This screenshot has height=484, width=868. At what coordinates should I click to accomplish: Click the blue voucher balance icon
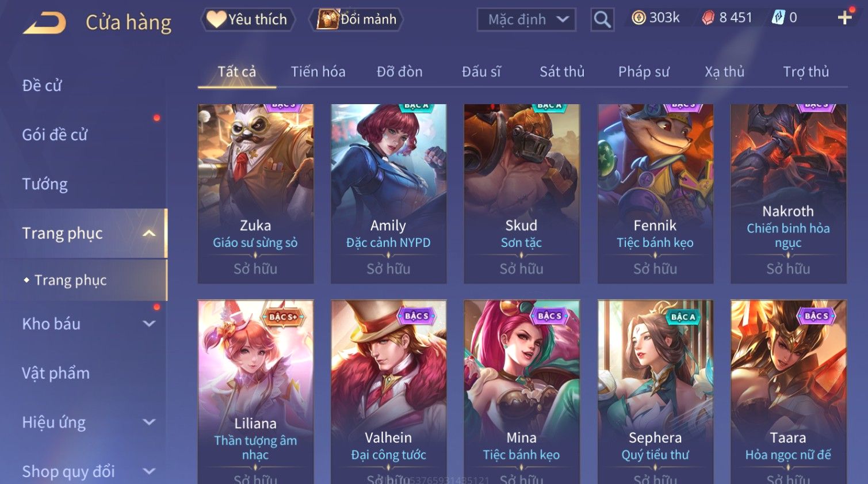[778, 18]
